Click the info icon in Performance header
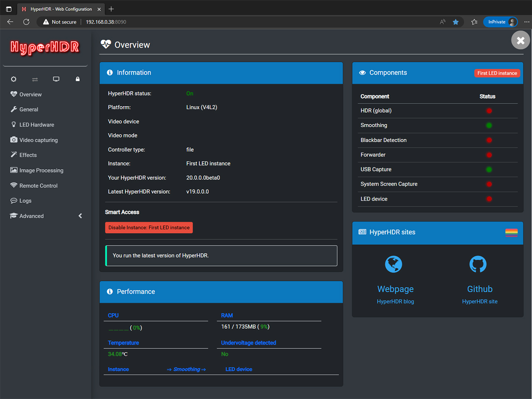The image size is (532, 399). point(110,292)
